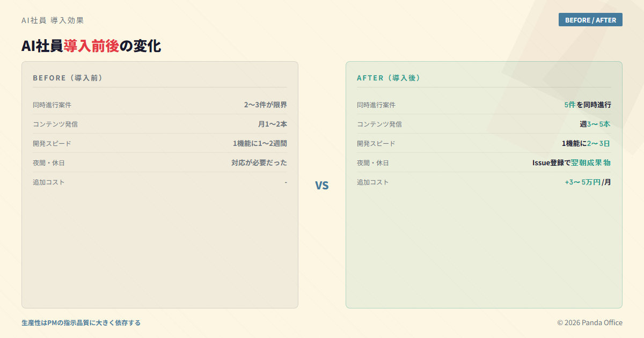Select the 対応が必要だった text
Viewport: 644px width, 338px height.
tap(259, 163)
